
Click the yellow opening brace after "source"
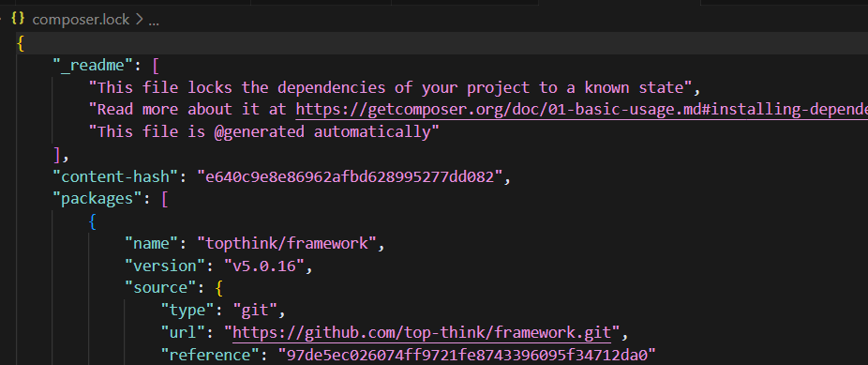click(x=218, y=288)
